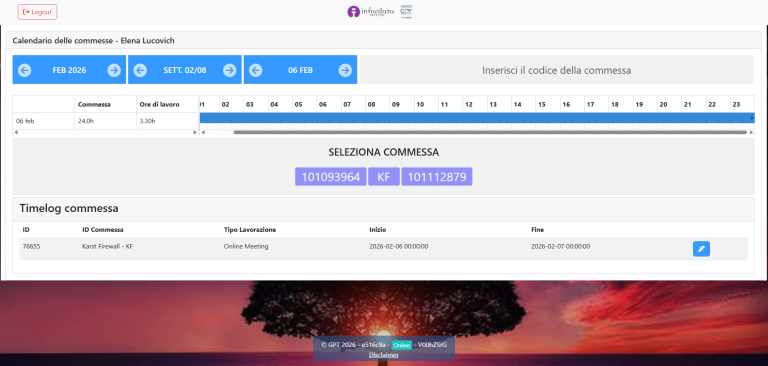Screen dimensions: 768x366
Task: Click hour 08 in the timeline header
Action: pos(371,104)
